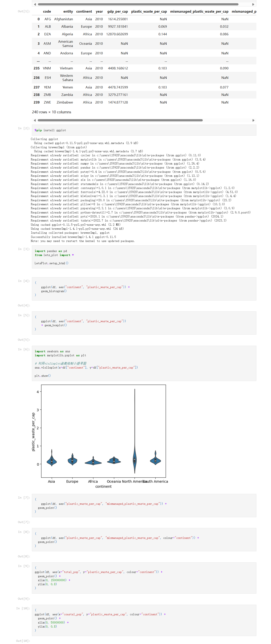
Task: Click the gdp_per_cap column header
Action: pos(117,11)
